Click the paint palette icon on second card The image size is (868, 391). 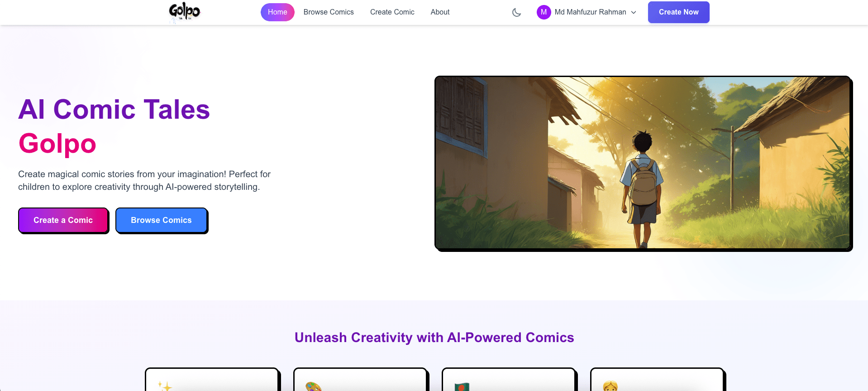[313, 386]
